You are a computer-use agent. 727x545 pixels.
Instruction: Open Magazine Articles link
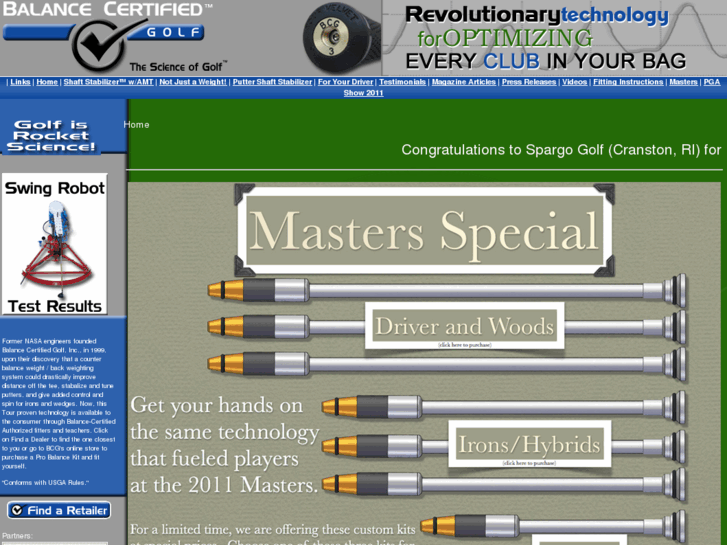[x=464, y=82]
